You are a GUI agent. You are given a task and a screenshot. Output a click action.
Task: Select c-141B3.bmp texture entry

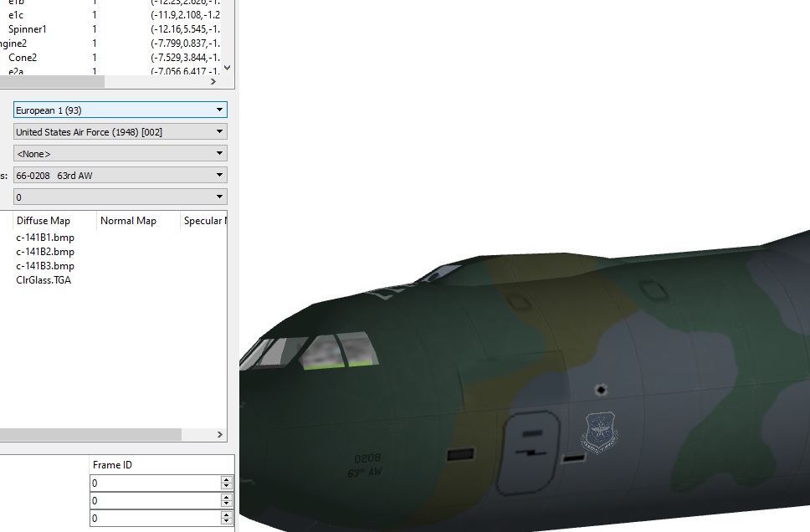pyautogui.click(x=45, y=266)
